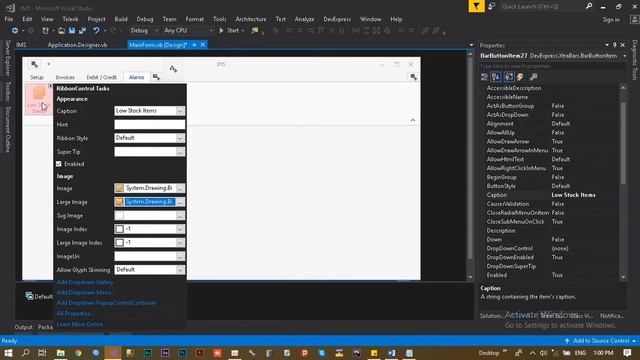This screenshot has height=360, width=640.
Task: Click the wrench Property Pages icon
Action: 533,77
